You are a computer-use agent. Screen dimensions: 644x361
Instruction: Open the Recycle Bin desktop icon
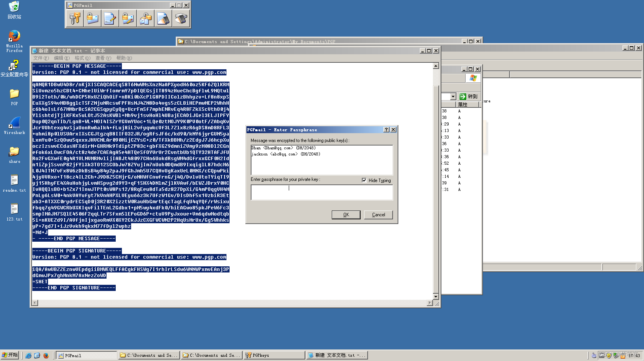click(14, 10)
